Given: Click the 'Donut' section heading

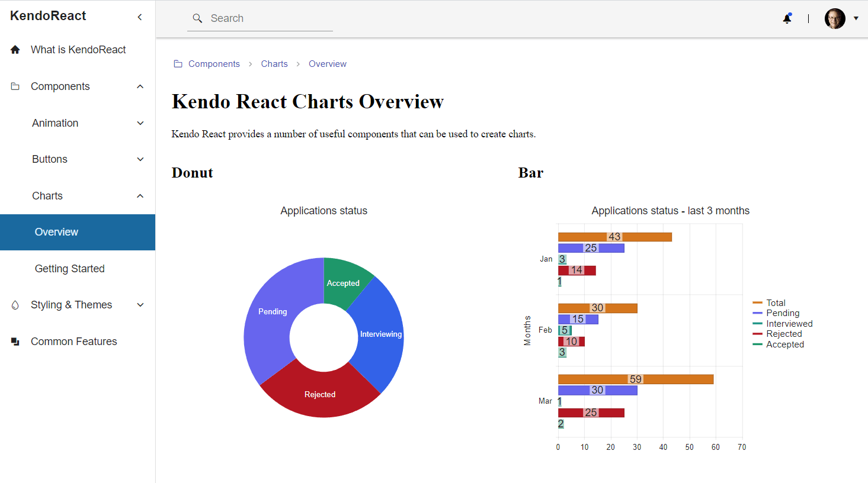Looking at the screenshot, I should [192, 173].
